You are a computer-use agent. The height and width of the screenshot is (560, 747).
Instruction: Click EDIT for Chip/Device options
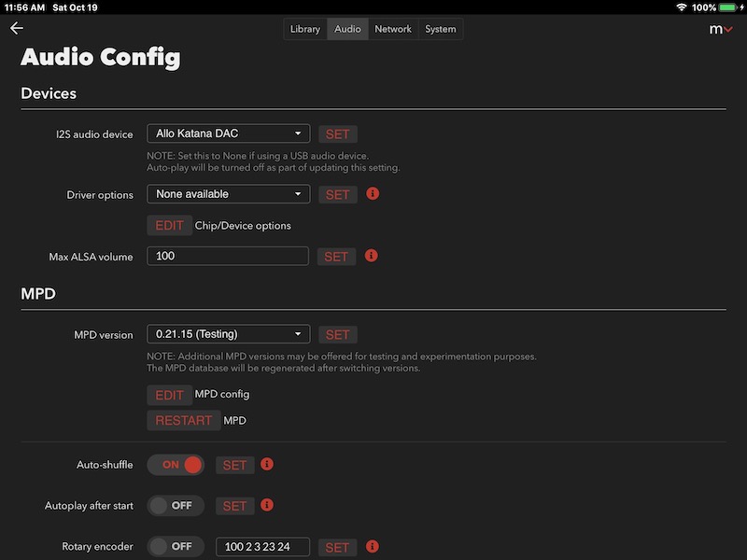170,225
